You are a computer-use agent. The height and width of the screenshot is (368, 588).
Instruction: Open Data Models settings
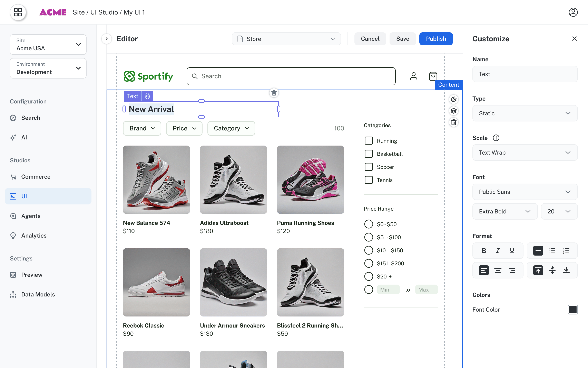pos(48,294)
